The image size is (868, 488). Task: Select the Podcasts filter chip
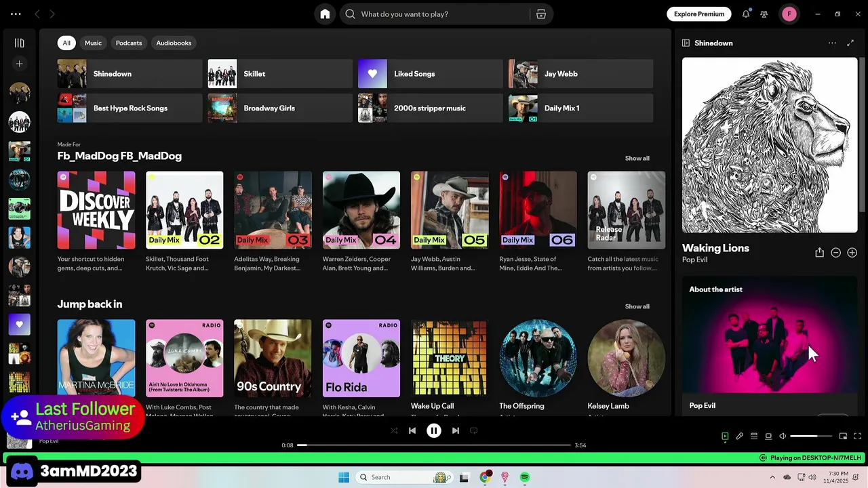(129, 43)
